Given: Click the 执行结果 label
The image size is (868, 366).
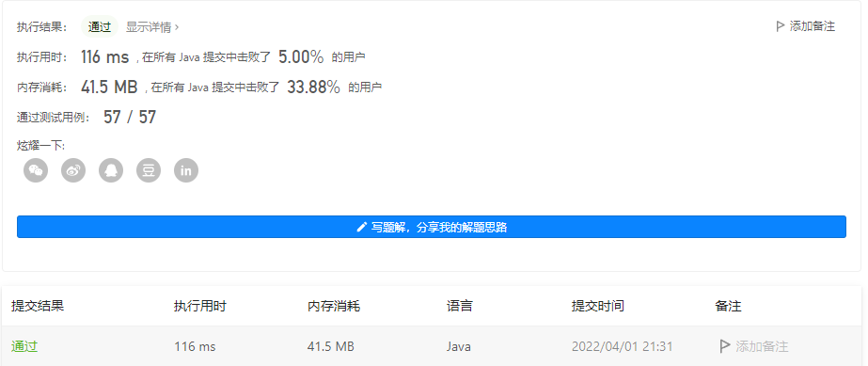Looking at the screenshot, I should pyautogui.click(x=42, y=26).
